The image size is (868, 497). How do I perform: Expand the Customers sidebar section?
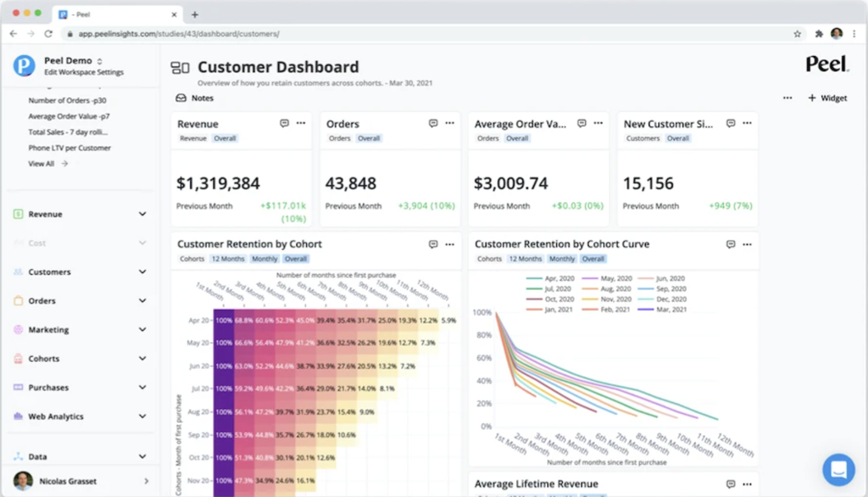click(142, 272)
